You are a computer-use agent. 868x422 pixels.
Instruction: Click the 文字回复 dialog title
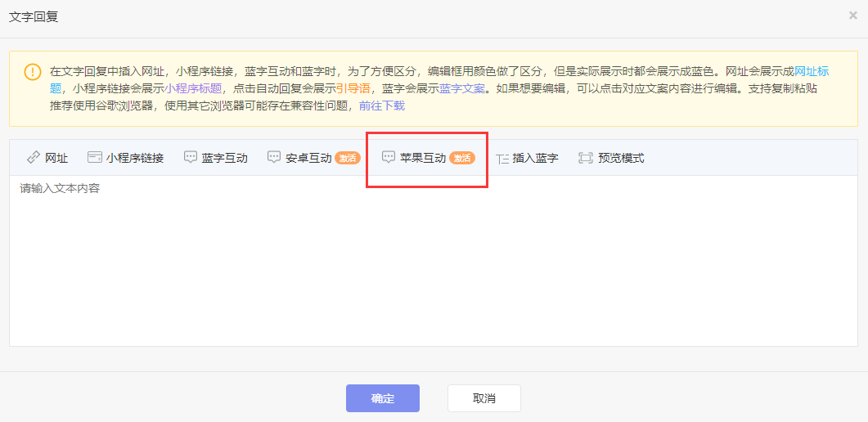click(34, 17)
